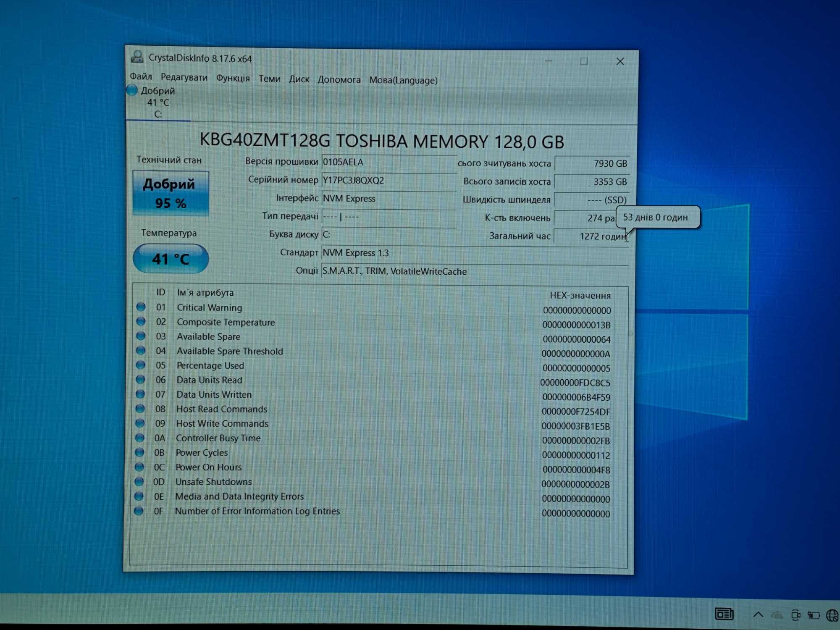Open the Функція menu

pos(233,78)
